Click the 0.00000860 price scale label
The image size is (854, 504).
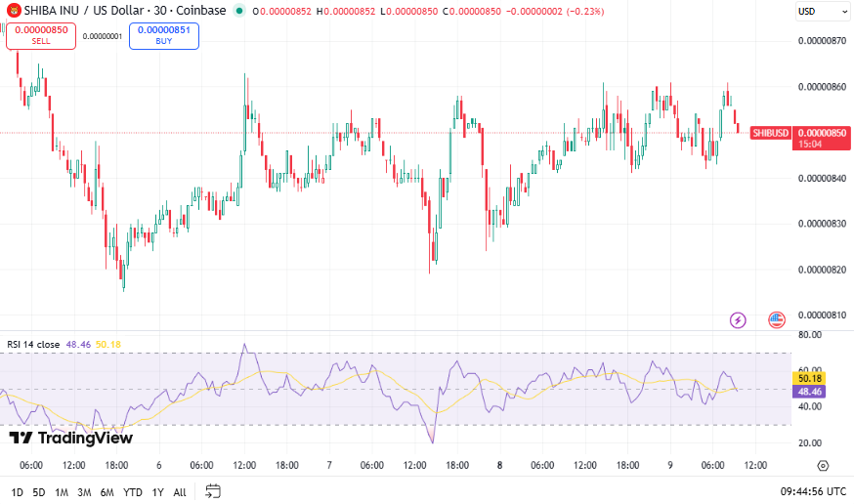point(822,87)
